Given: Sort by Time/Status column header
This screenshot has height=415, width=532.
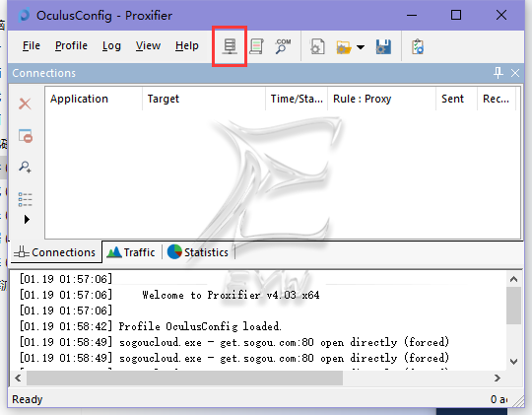Looking at the screenshot, I should pos(297,99).
